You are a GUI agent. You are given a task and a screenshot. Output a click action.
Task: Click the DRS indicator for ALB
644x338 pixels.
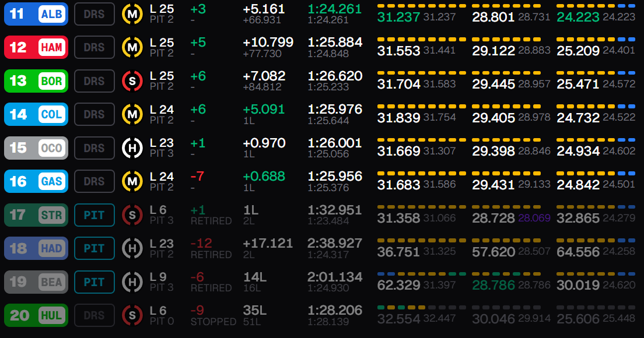[x=94, y=14]
